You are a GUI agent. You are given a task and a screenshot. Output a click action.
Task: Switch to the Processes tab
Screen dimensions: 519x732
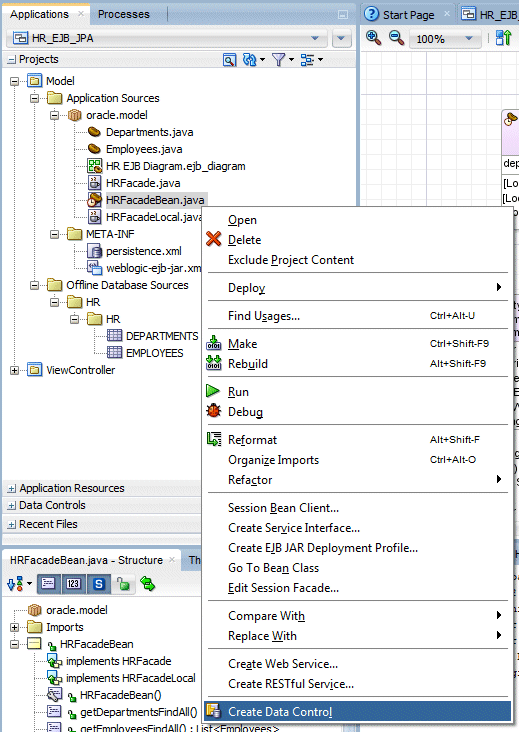pyautogui.click(x=124, y=14)
